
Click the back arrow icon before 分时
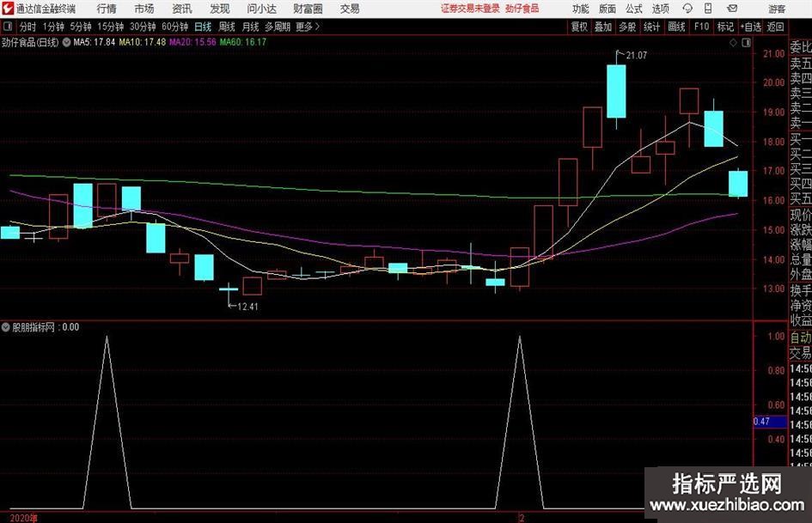click(x=9, y=27)
